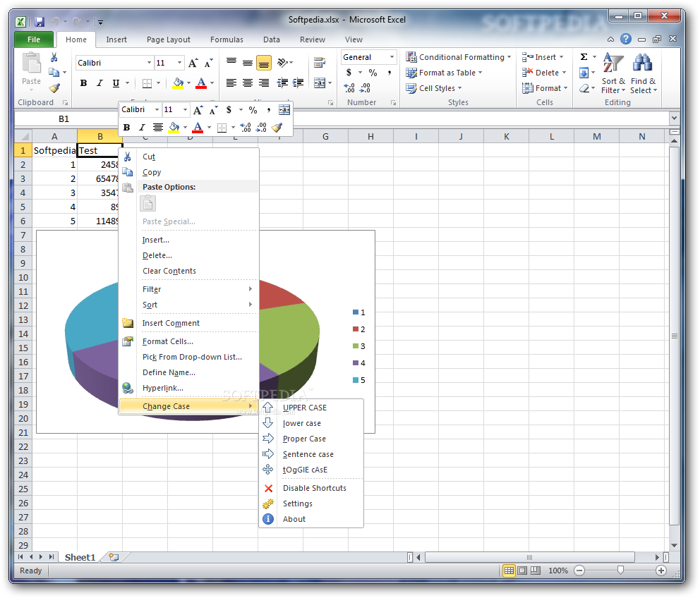Click the mini toolbar Merge & Center icon

point(284,110)
